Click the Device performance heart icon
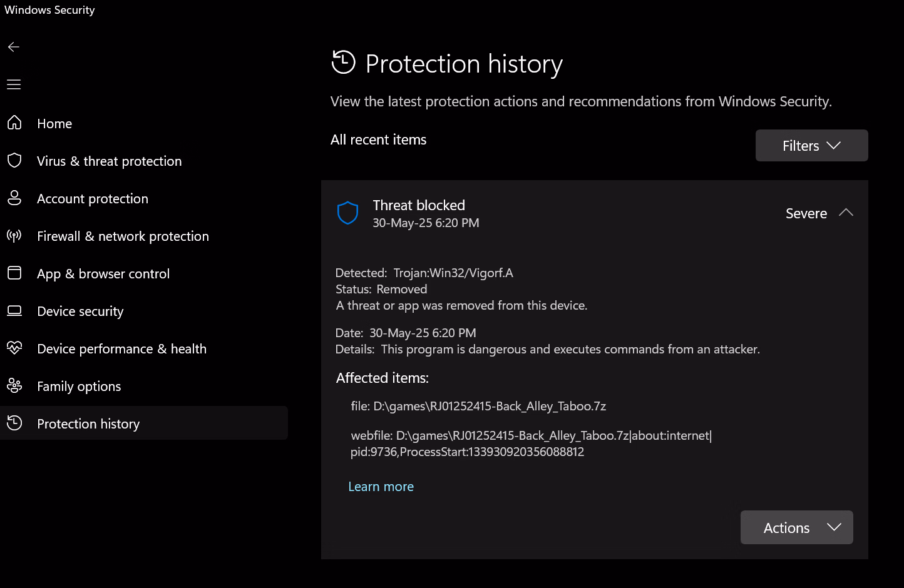The image size is (904, 588). point(14,348)
